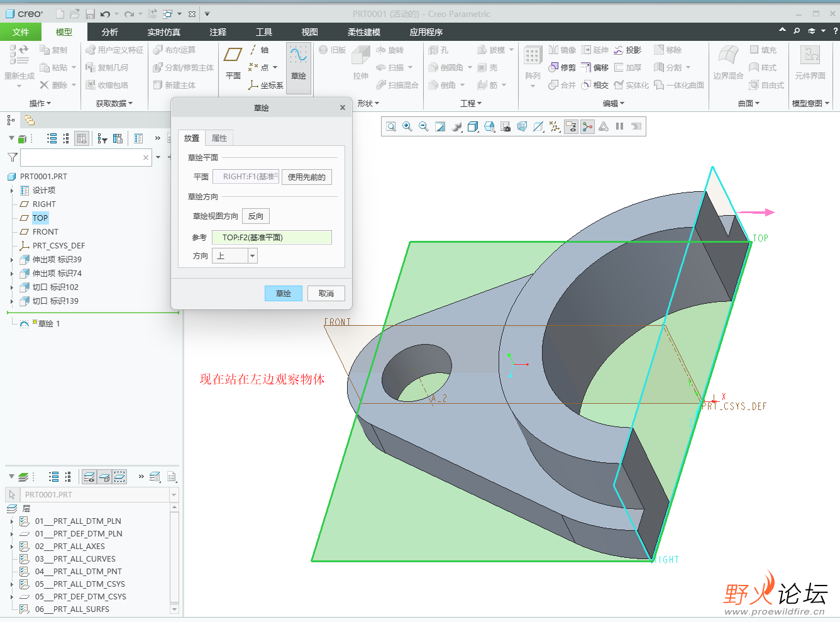
Task: Click the new file icon
Action: coord(60,14)
